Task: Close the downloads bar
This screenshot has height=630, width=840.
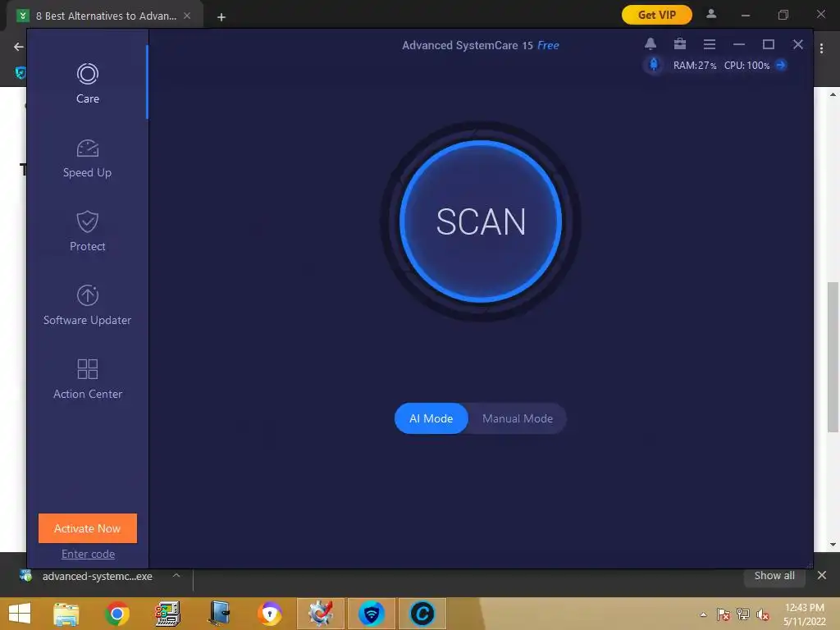Action: 822,575
